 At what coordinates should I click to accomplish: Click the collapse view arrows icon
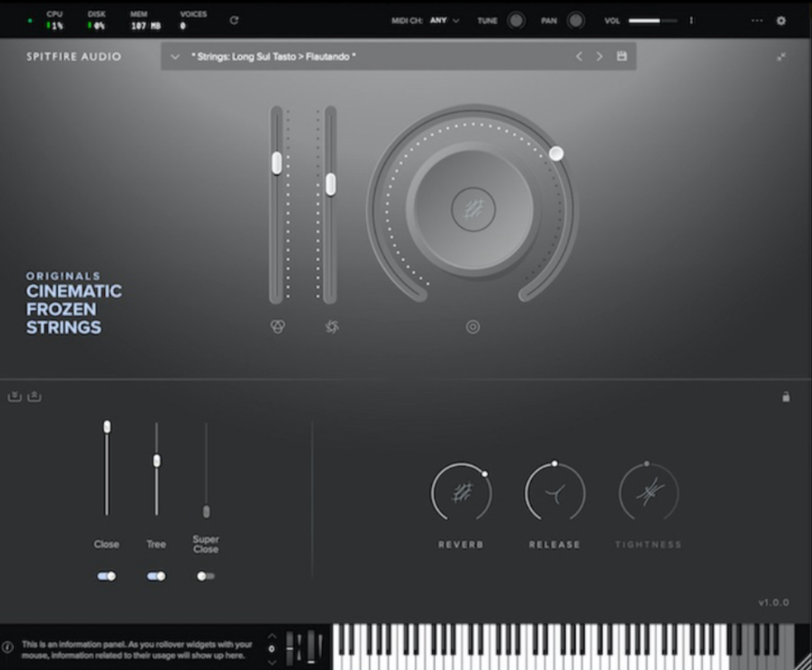coord(781,57)
